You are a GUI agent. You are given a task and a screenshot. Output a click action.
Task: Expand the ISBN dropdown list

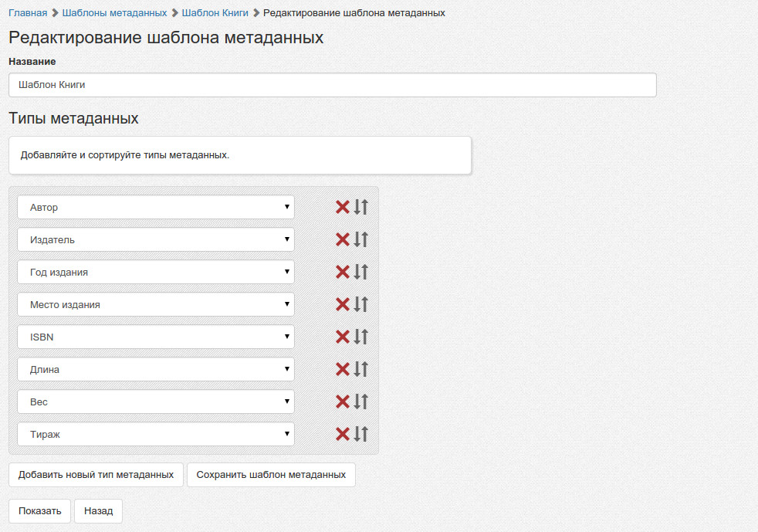pos(155,337)
